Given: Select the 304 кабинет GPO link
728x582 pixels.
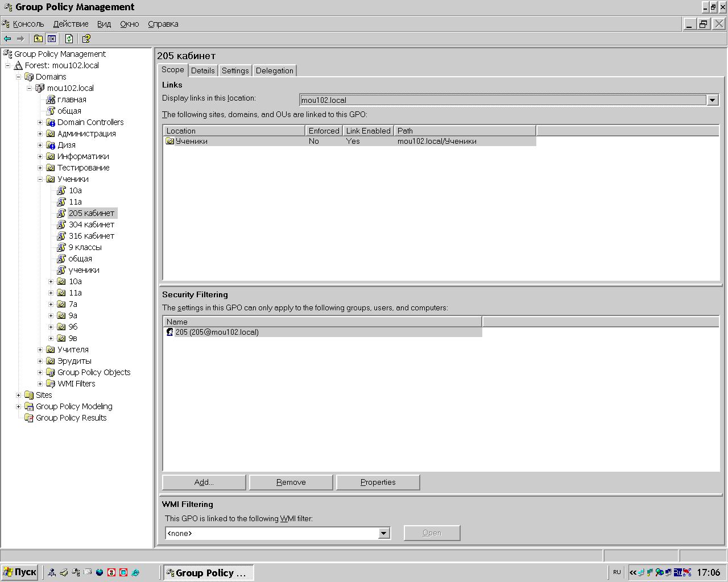Looking at the screenshot, I should pyautogui.click(x=92, y=225).
